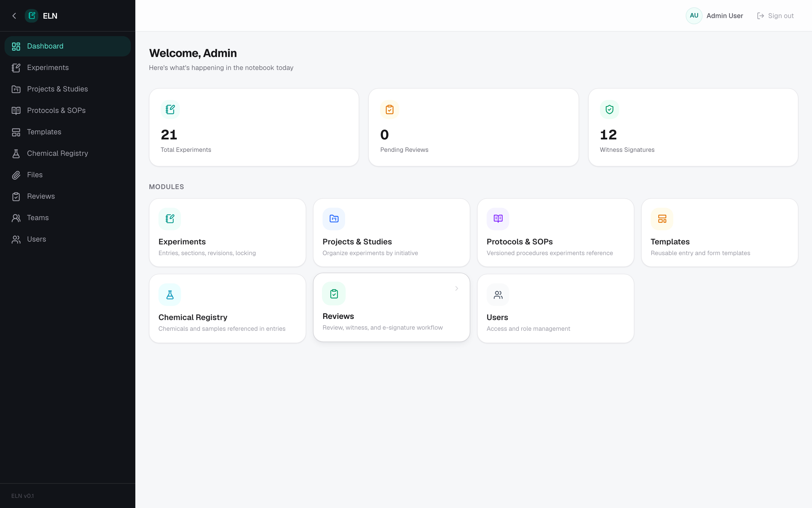Collapse sidebar with the back arrow
812x508 pixels.
click(x=14, y=16)
